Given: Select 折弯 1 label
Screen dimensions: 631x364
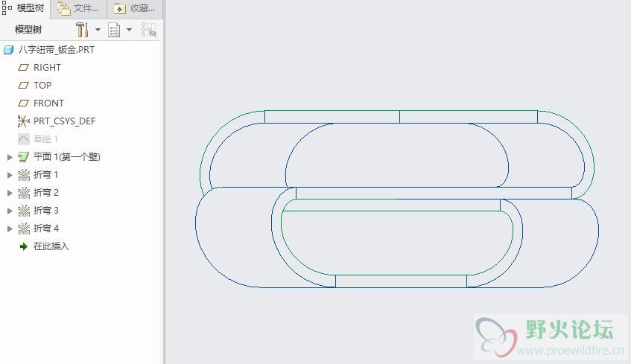Looking at the screenshot, I should tap(46, 175).
